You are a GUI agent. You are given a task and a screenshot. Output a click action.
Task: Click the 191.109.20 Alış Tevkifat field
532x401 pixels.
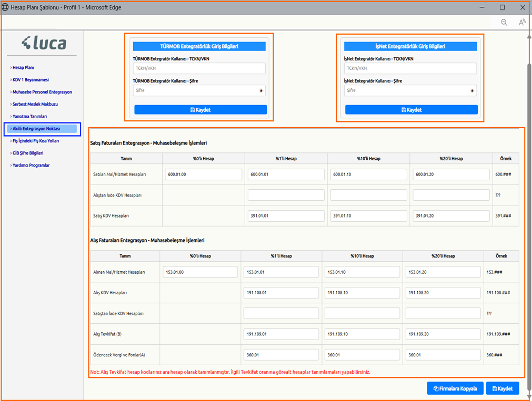(443, 334)
